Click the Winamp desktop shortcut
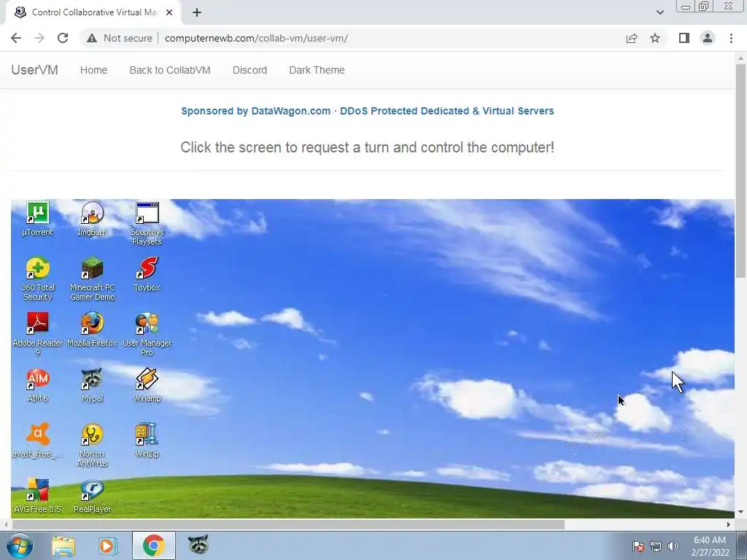 (x=147, y=385)
